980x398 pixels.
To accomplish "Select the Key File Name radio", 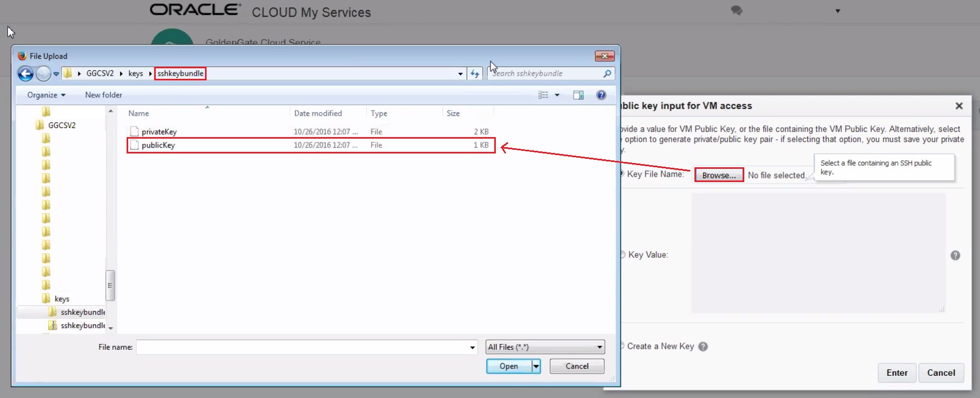I will pos(622,174).
